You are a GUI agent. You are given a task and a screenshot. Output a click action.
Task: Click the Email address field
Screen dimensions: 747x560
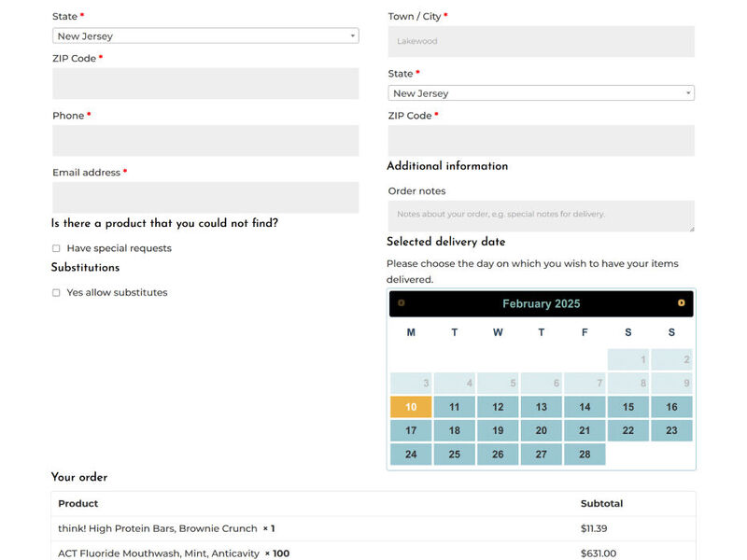(205, 197)
